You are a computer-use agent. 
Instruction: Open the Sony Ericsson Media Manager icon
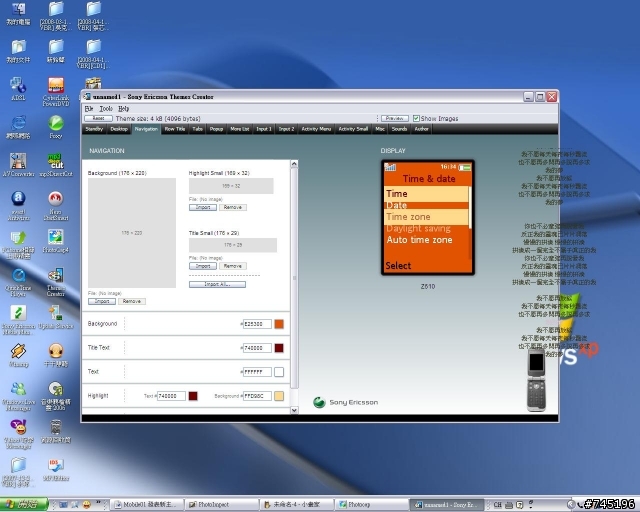coord(18,320)
